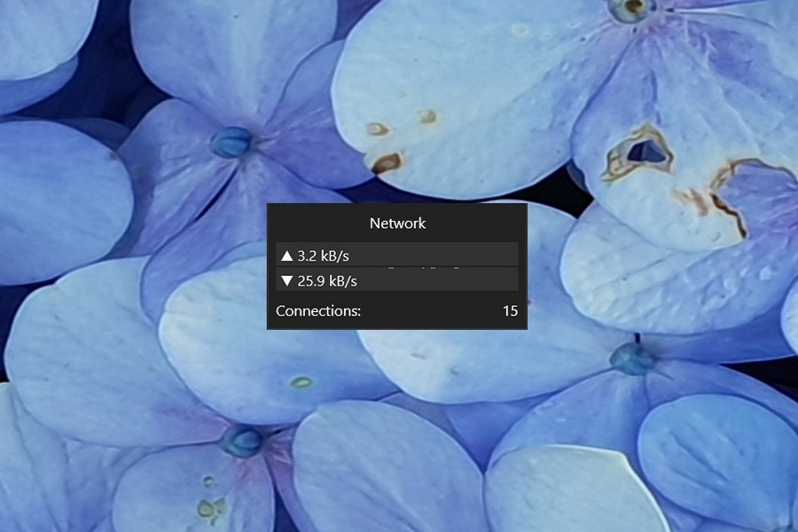Click the download arrow triangle icon
The image size is (798, 532).
286,281
